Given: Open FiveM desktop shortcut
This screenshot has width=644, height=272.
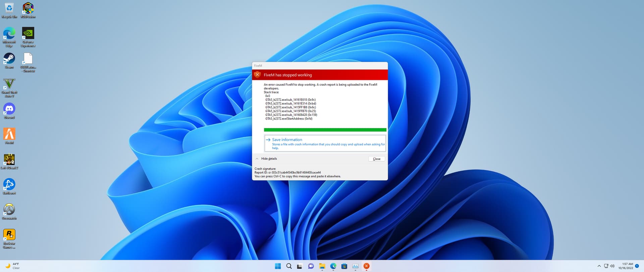Looking at the screenshot, I should 9,134.
